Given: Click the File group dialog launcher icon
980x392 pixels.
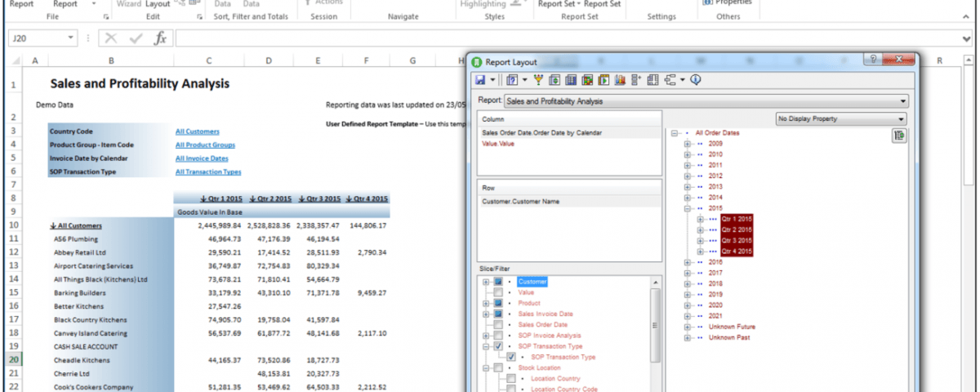Looking at the screenshot, I should (x=106, y=16).
